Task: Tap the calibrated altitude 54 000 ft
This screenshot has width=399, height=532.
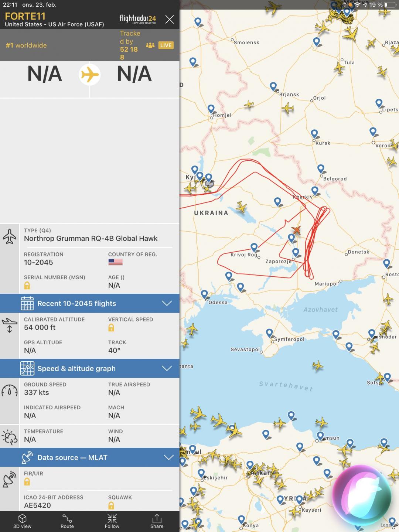Action: tap(40, 327)
